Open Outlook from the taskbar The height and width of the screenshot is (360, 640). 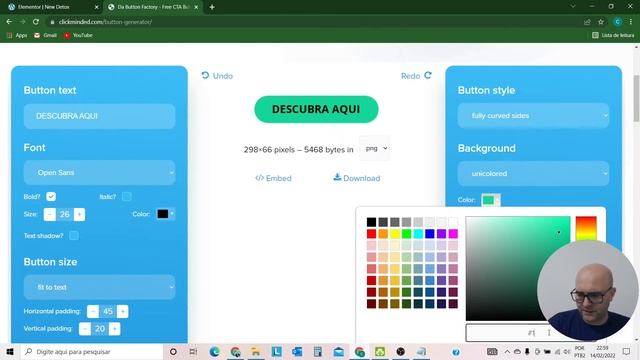[297, 351]
